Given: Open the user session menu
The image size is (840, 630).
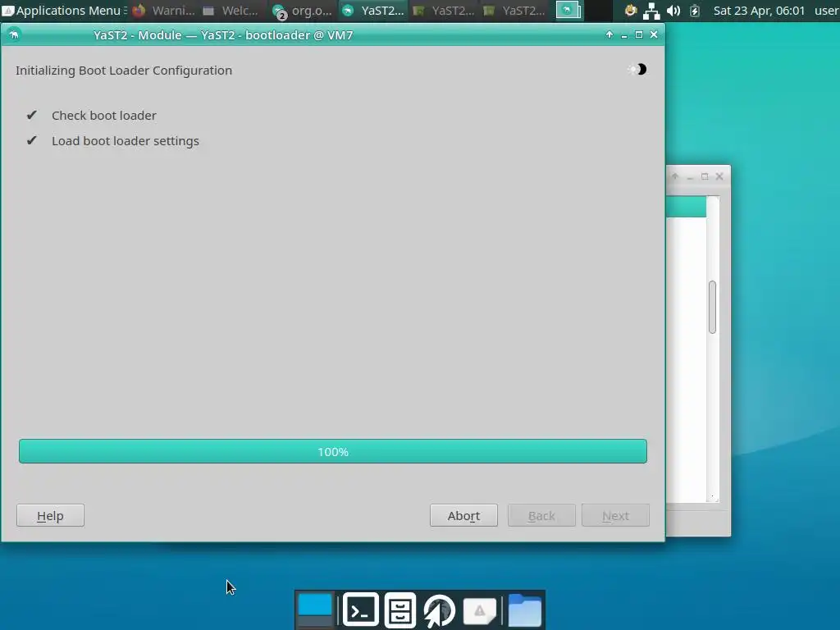Looking at the screenshot, I should click(x=827, y=10).
